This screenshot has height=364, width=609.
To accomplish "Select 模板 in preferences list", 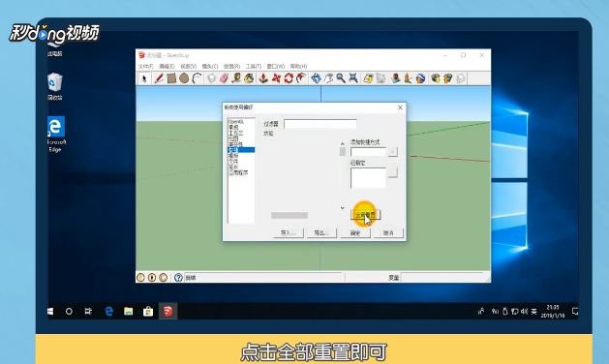I will 233,156.
